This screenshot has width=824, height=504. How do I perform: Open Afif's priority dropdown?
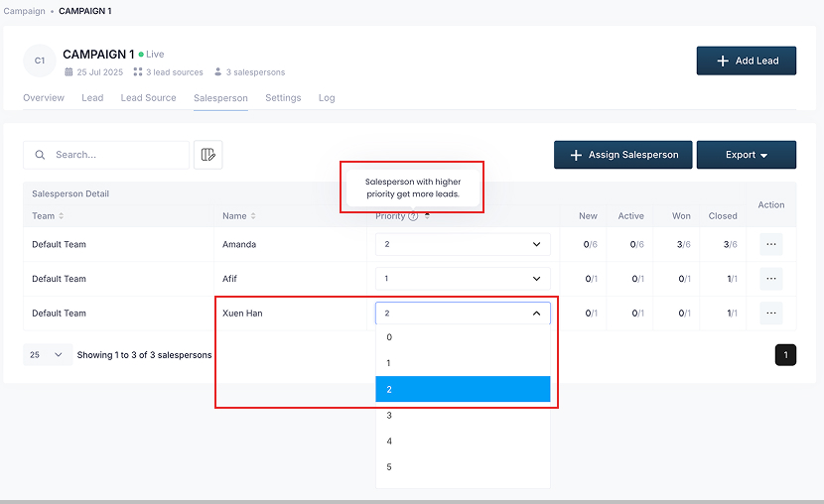click(463, 278)
